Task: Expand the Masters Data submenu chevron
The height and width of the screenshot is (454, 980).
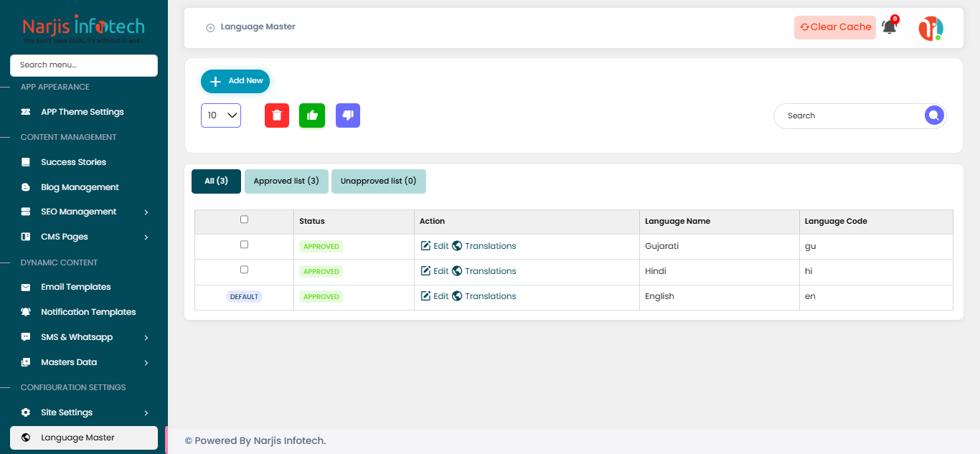Action: tap(146, 363)
